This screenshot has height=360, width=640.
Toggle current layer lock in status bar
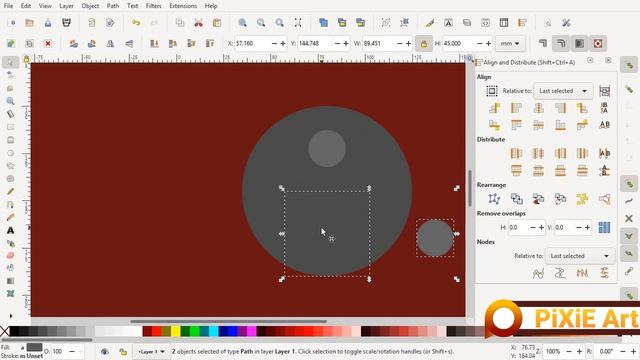123,351
